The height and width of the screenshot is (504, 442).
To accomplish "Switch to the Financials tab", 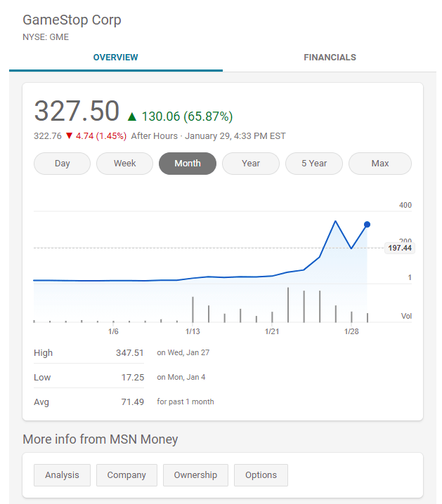I will (330, 58).
